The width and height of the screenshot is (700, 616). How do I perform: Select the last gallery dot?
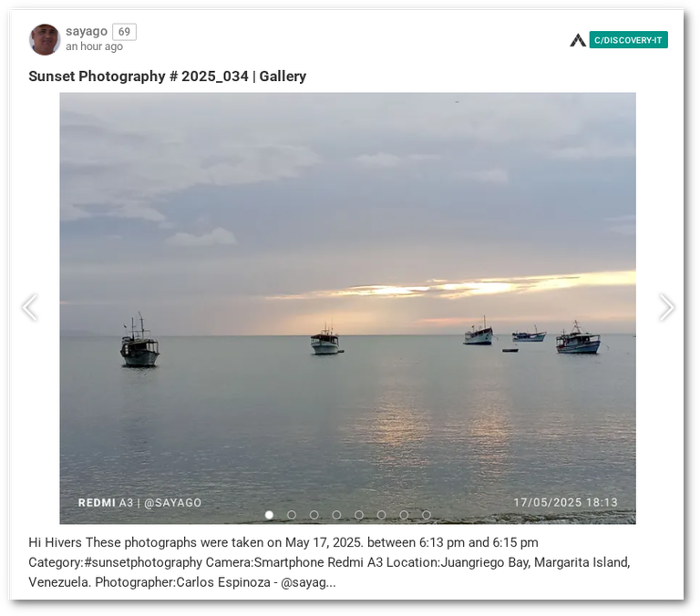[427, 515]
